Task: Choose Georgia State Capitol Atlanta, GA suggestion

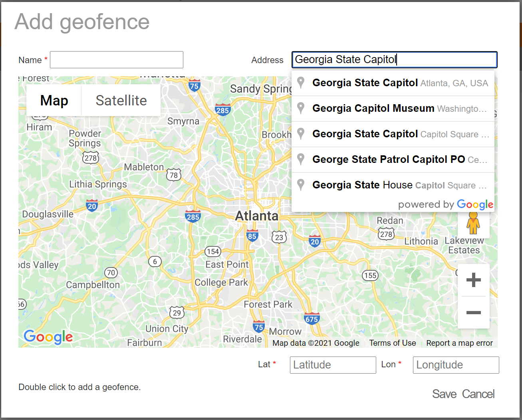Action: [393, 83]
